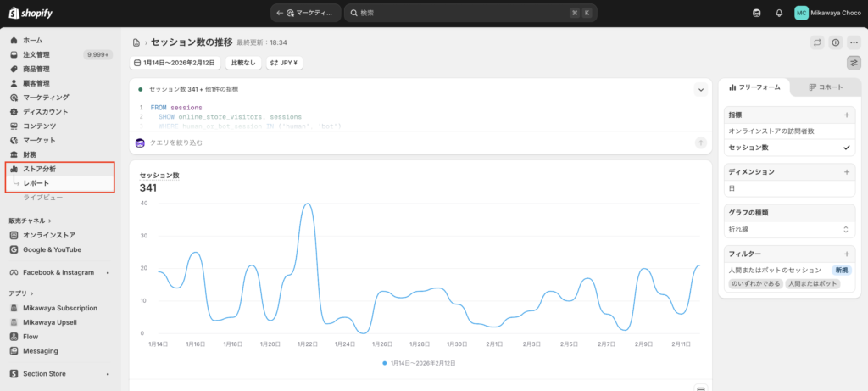Open マーケティング in the sidebar
Screen dimensions: 868x391
click(46, 98)
